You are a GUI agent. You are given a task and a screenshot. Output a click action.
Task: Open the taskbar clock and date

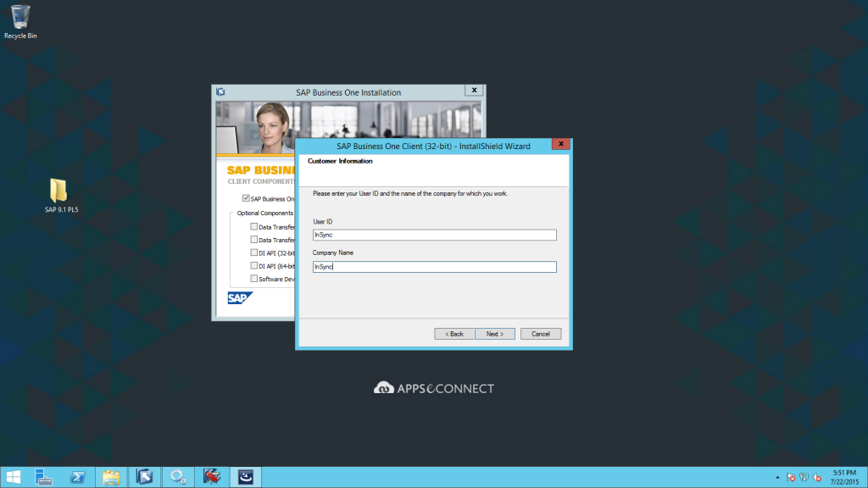tap(844, 477)
